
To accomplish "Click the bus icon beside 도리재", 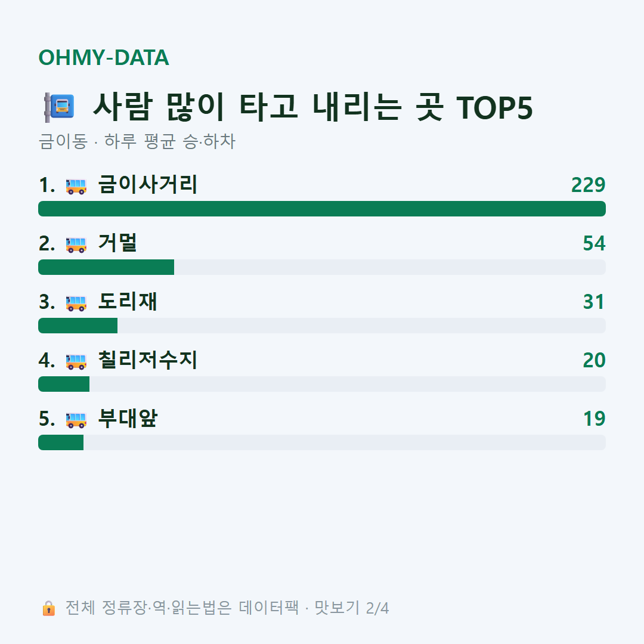I will [76, 303].
